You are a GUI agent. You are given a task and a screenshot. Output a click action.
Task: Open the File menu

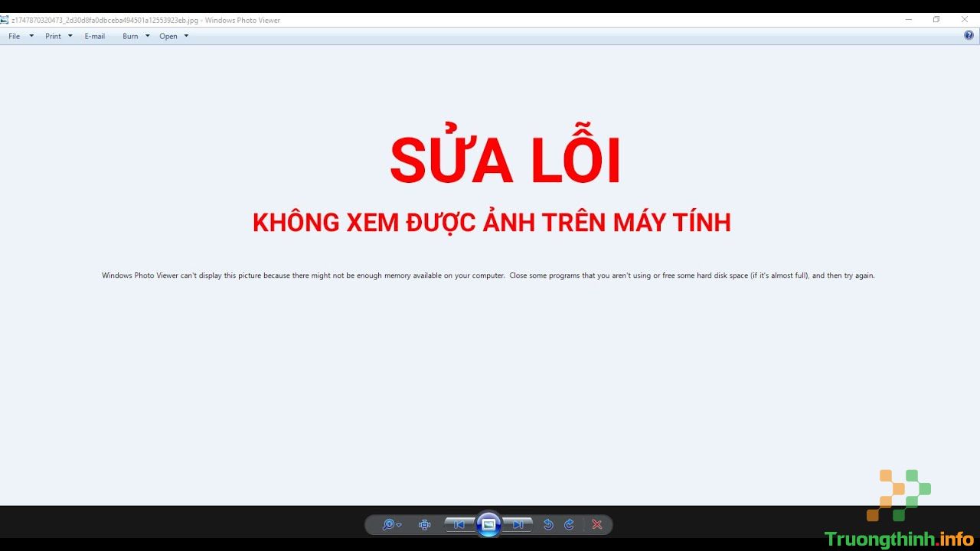point(15,36)
